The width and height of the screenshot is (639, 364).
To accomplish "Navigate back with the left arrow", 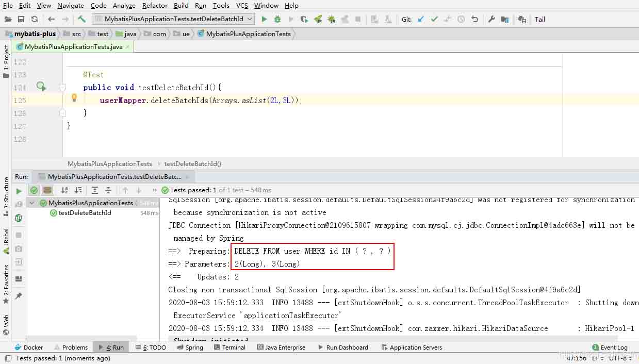I will click(52, 19).
